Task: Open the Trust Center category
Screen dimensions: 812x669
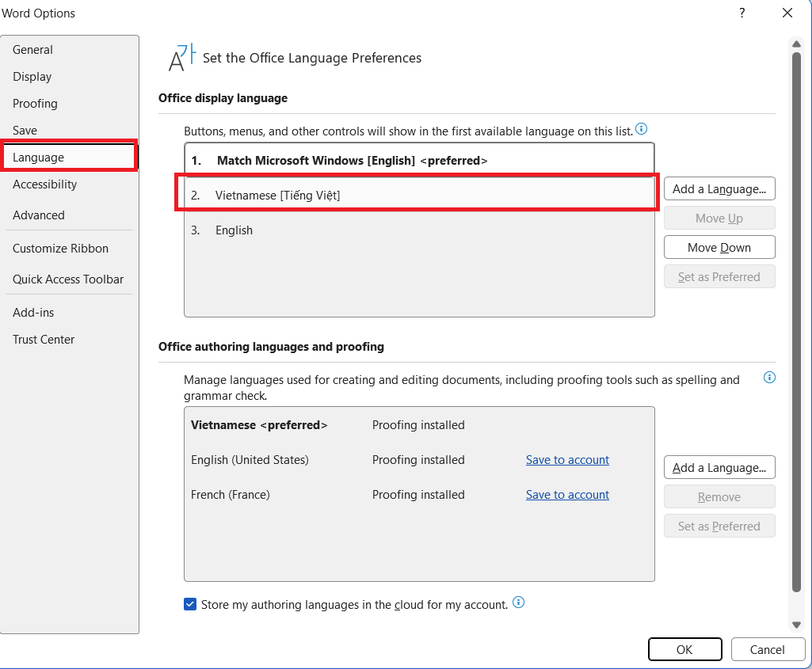Action: (70, 340)
